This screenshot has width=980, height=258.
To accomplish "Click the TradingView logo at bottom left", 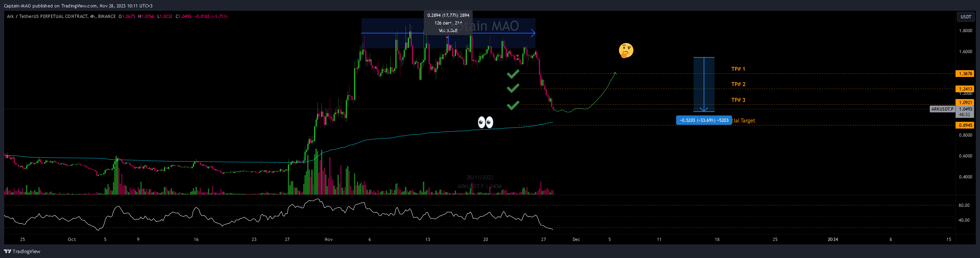I will pyautogui.click(x=22, y=251).
